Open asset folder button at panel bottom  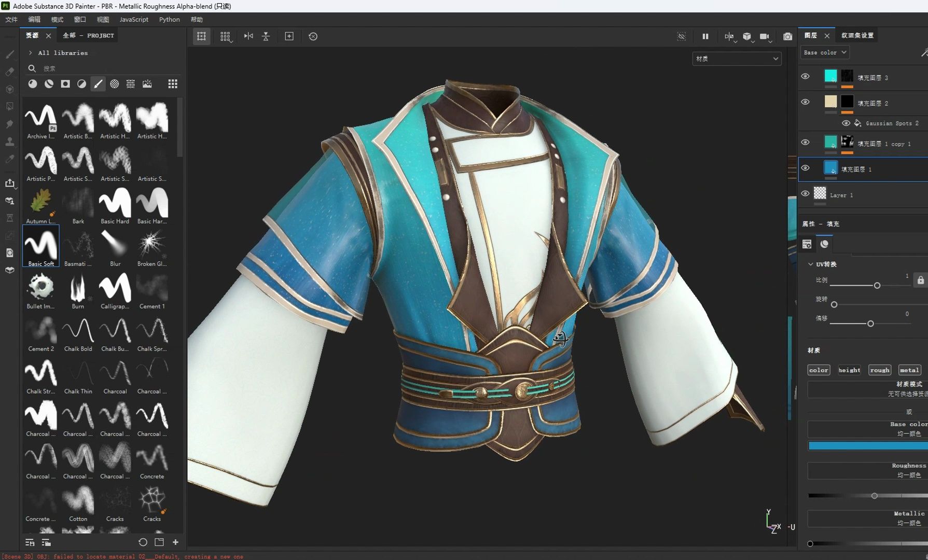pyautogui.click(x=159, y=542)
